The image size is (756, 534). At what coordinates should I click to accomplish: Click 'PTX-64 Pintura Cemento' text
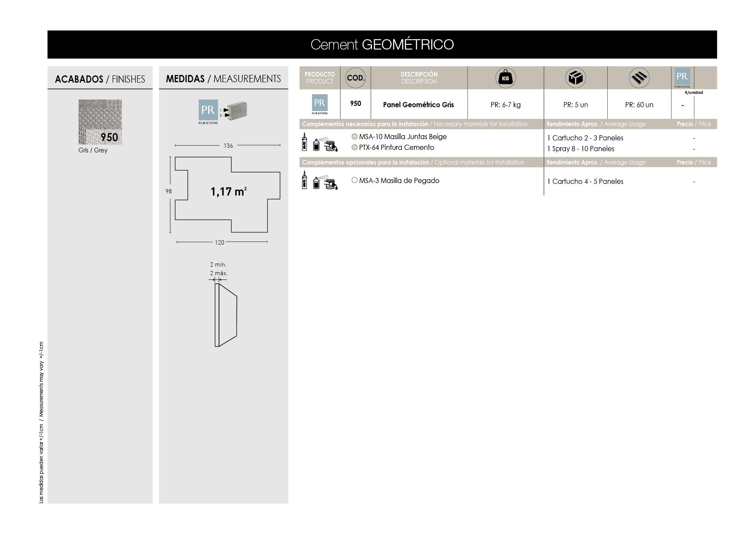coord(397,147)
